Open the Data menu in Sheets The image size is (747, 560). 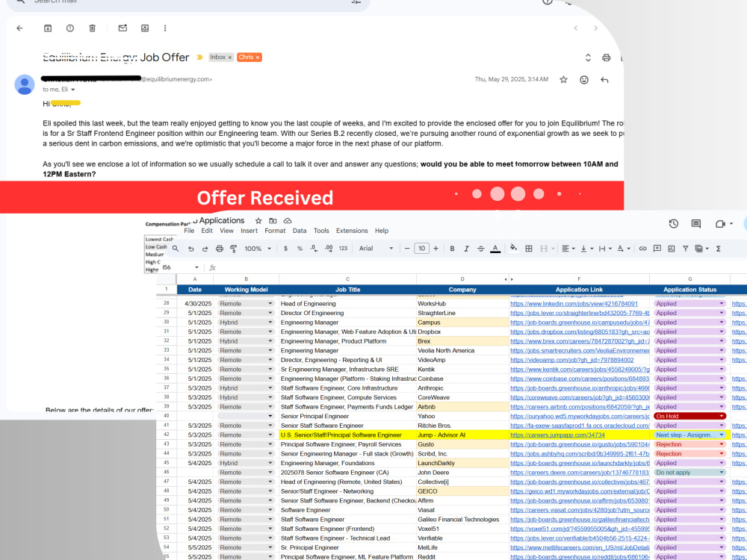pos(300,231)
